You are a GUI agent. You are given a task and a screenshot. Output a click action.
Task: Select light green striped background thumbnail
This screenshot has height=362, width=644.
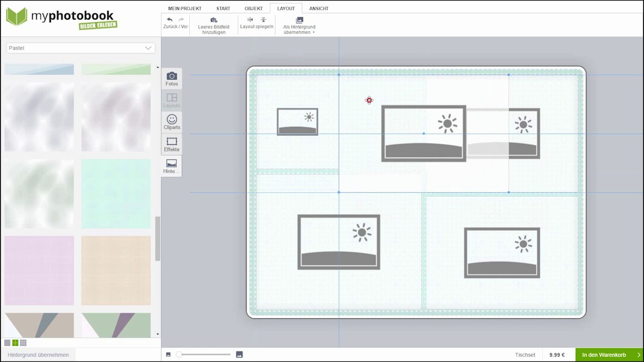click(116, 69)
